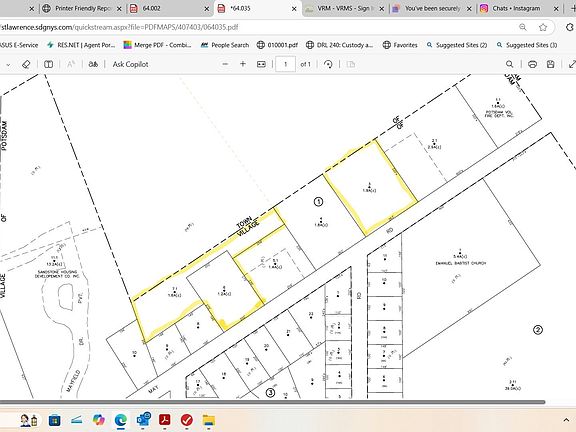
Task: Open the browser extensions icon
Action: (x=570, y=27)
